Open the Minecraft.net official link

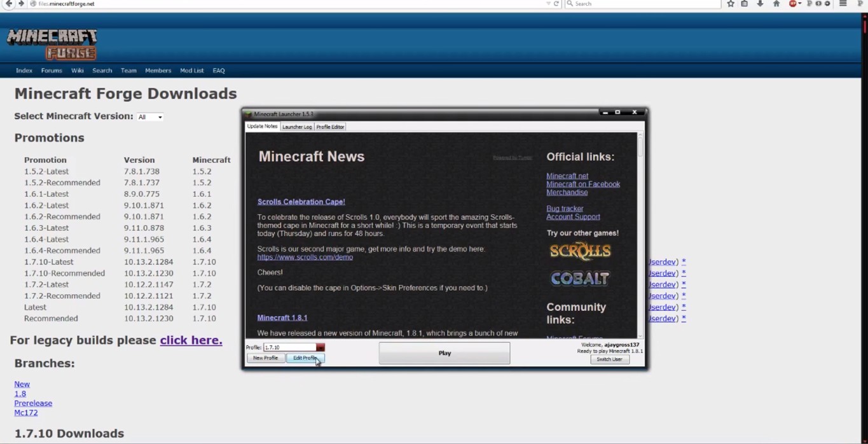pyautogui.click(x=567, y=176)
